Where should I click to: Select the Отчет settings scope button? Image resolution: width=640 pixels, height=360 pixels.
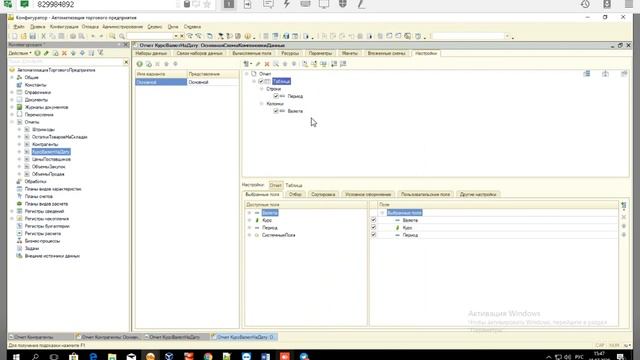pos(276,185)
